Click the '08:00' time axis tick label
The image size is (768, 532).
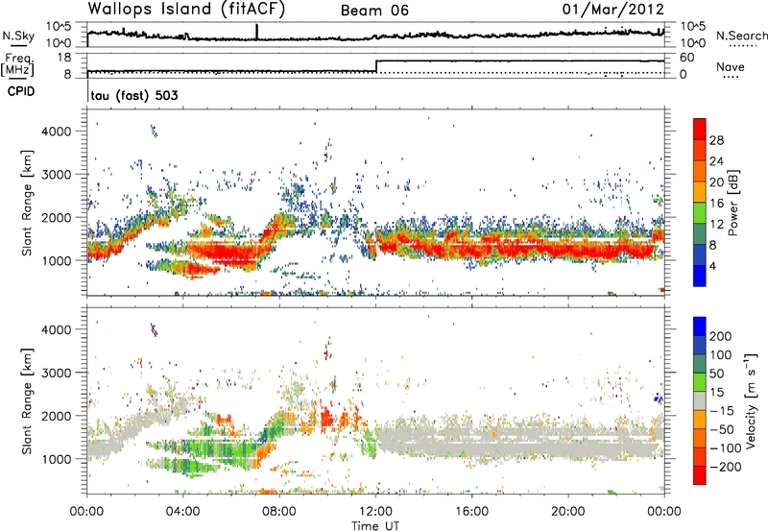tap(279, 512)
